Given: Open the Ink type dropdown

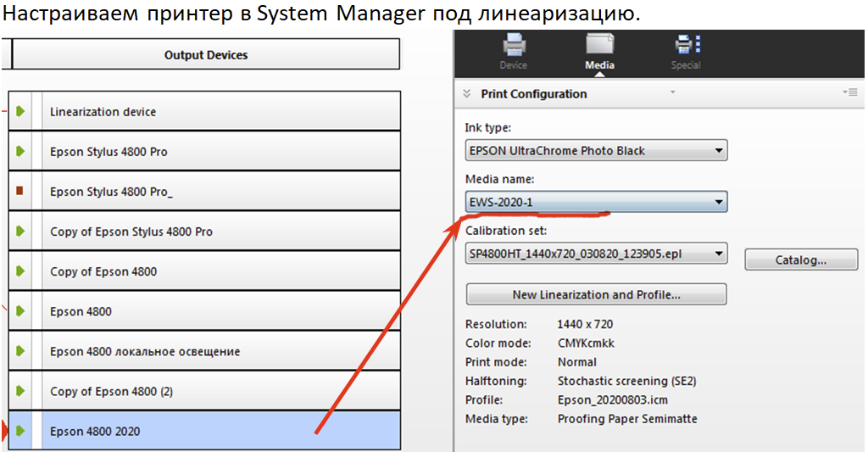Looking at the screenshot, I should coord(596,151).
